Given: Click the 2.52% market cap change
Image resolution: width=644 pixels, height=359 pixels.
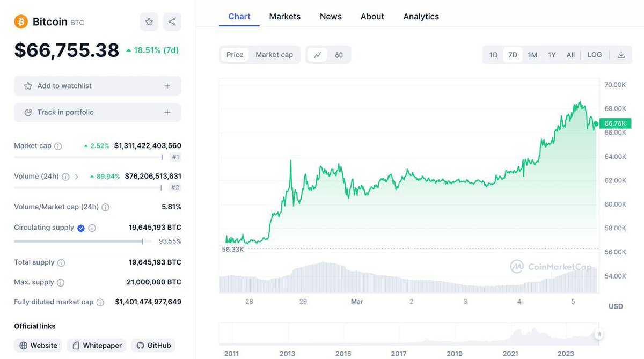Looking at the screenshot, I should pos(100,146).
